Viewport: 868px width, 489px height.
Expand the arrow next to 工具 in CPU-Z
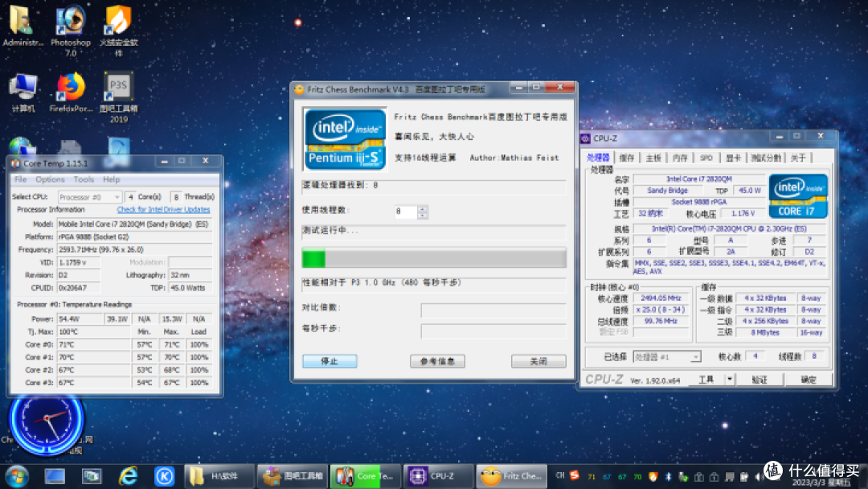[x=730, y=380]
